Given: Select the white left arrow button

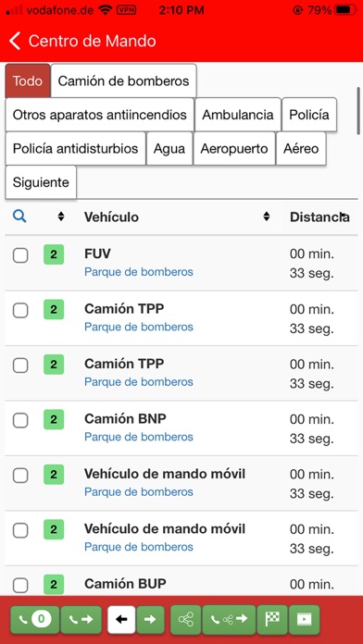Looking at the screenshot, I should [x=121, y=619].
